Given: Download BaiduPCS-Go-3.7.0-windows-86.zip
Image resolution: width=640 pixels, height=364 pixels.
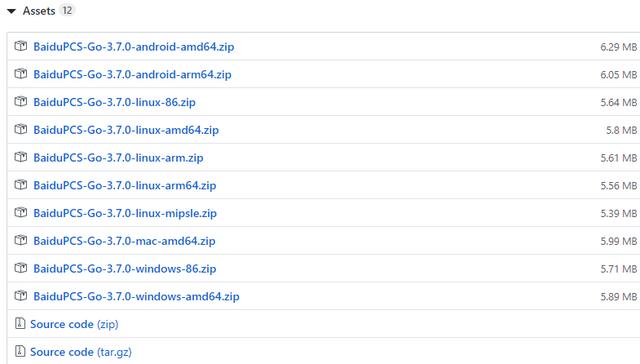Looking at the screenshot, I should [x=125, y=269].
